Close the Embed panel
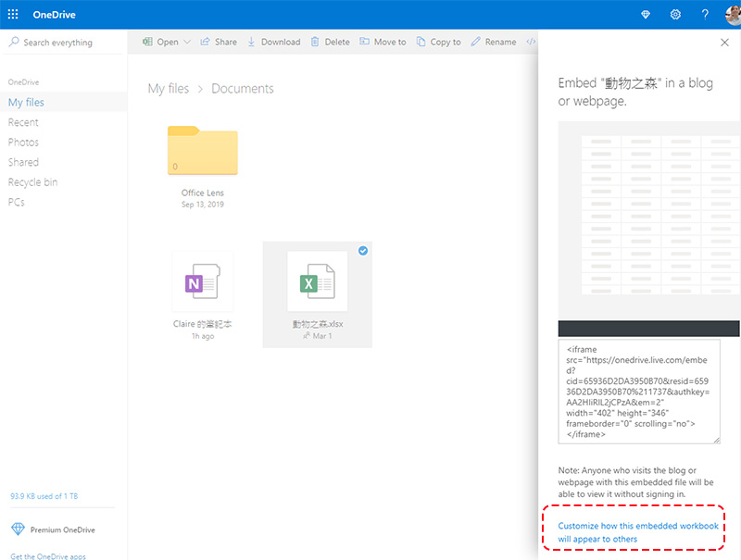Viewport: 741px width, 560px height. coord(724,43)
